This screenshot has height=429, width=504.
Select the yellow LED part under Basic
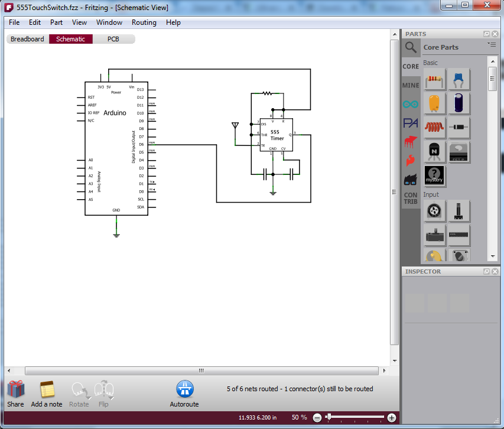pos(434,103)
